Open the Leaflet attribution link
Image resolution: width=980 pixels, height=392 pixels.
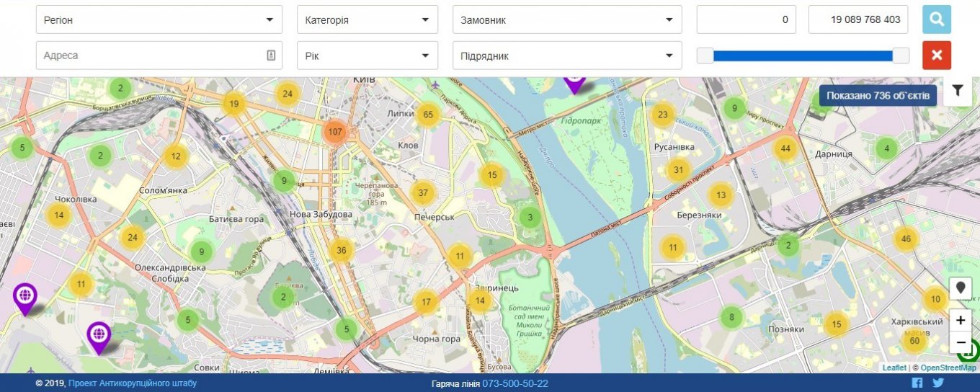click(894, 367)
